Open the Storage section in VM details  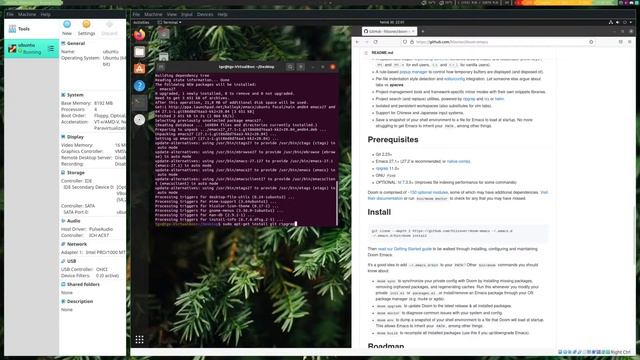76,173
